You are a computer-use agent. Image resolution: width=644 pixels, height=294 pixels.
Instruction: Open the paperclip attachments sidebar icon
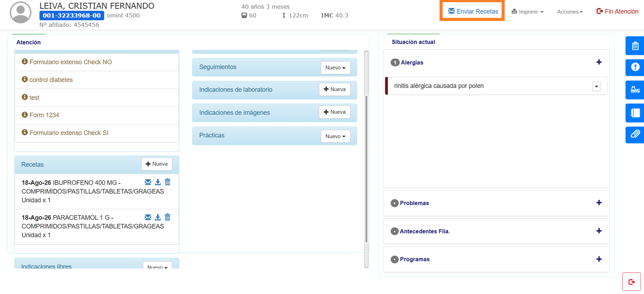point(635,134)
